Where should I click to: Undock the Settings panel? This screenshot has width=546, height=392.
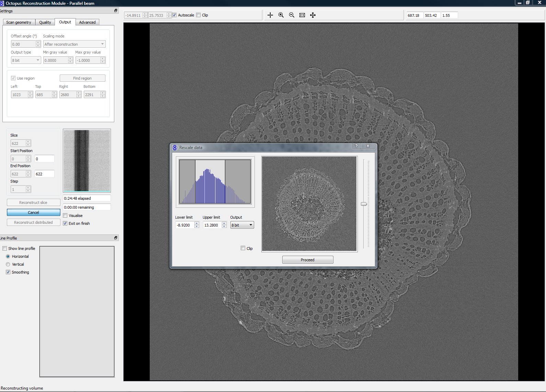point(116,11)
